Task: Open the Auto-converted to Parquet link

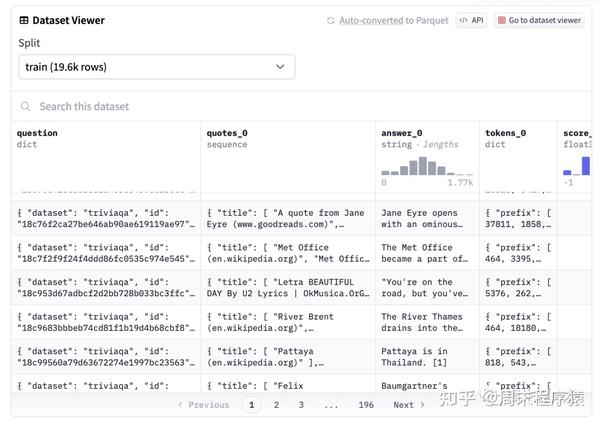Action: coord(393,20)
